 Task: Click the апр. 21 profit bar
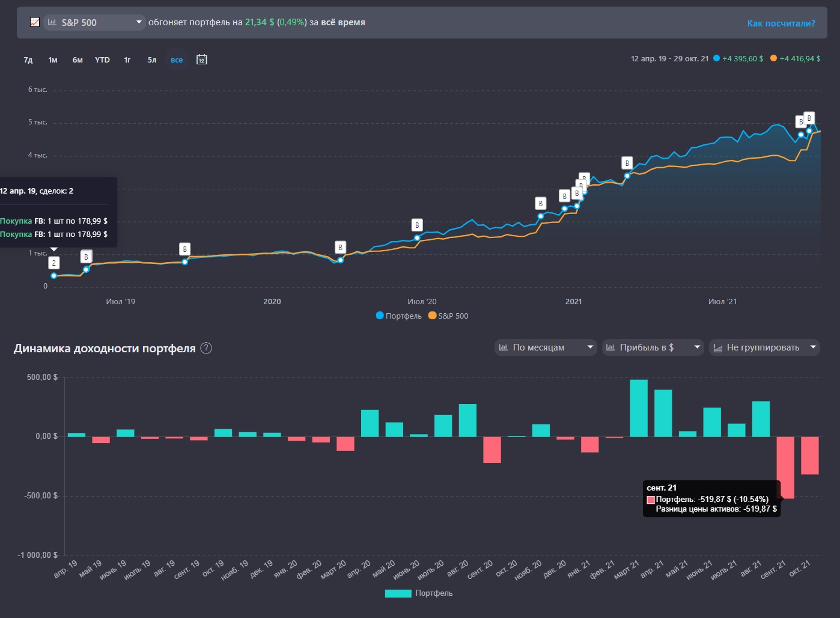pyautogui.click(x=663, y=413)
